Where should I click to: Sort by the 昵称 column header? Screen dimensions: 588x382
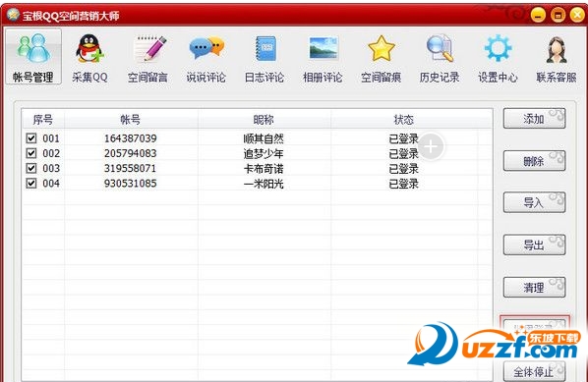pyautogui.click(x=264, y=120)
